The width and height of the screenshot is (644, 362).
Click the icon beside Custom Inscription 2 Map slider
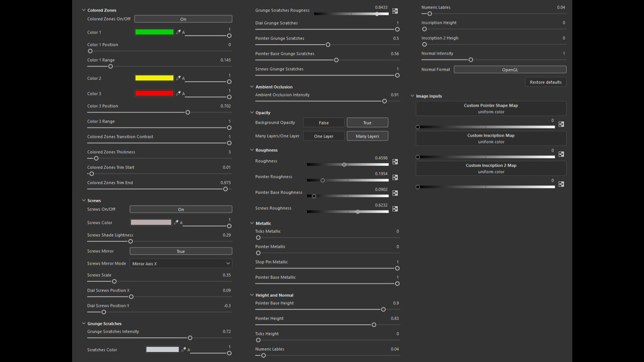pos(561,184)
